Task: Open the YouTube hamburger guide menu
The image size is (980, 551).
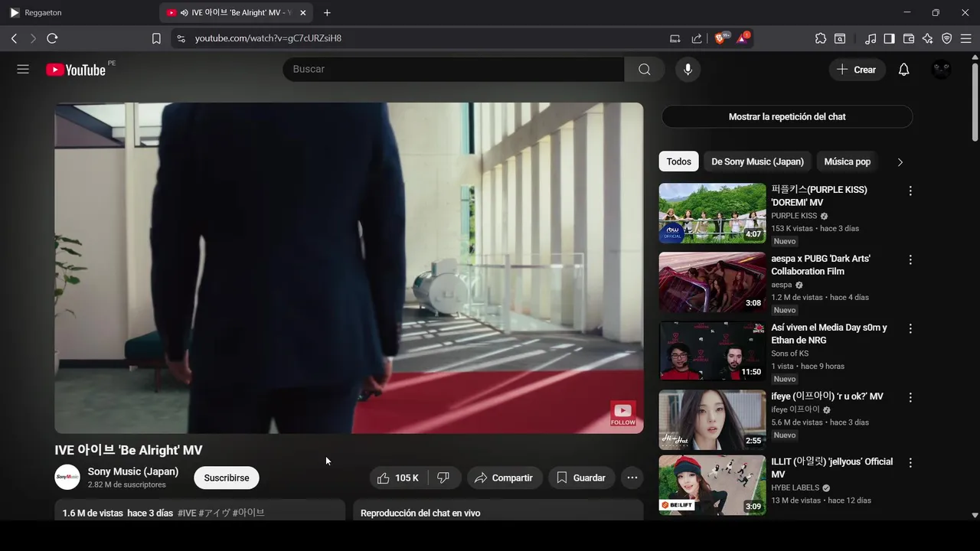Action: [x=23, y=69]
